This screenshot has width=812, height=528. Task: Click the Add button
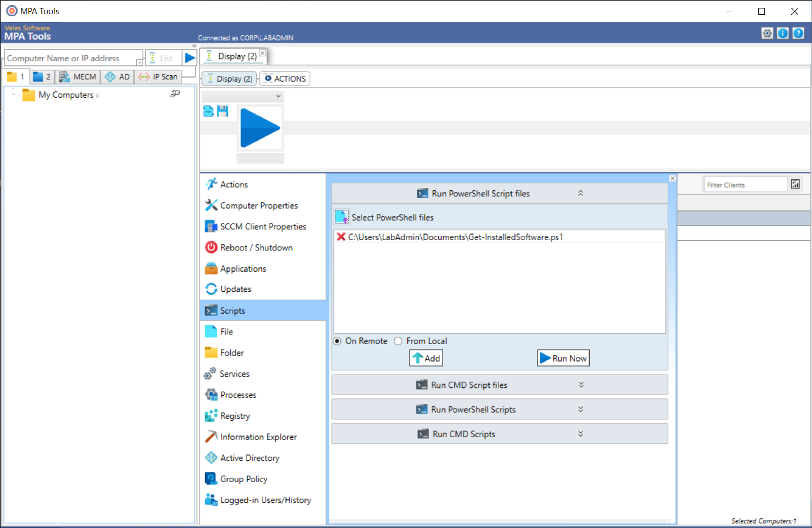point(426,358)
